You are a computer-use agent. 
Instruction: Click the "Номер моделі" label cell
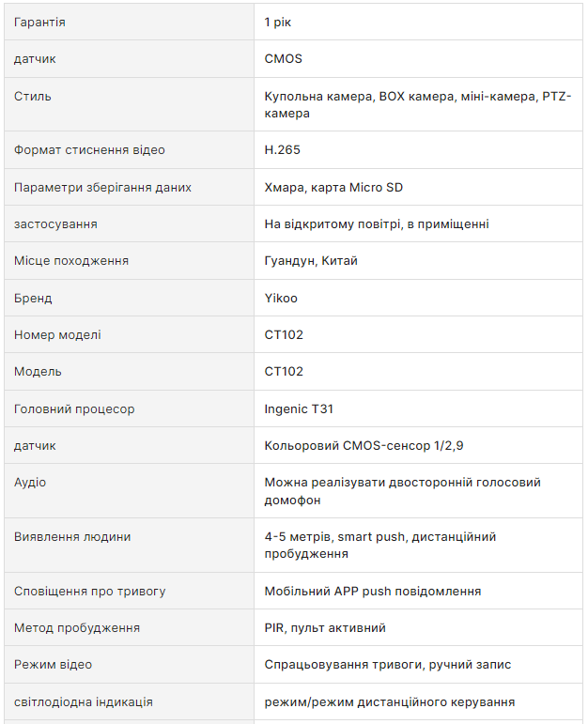(x=57, y=335)
